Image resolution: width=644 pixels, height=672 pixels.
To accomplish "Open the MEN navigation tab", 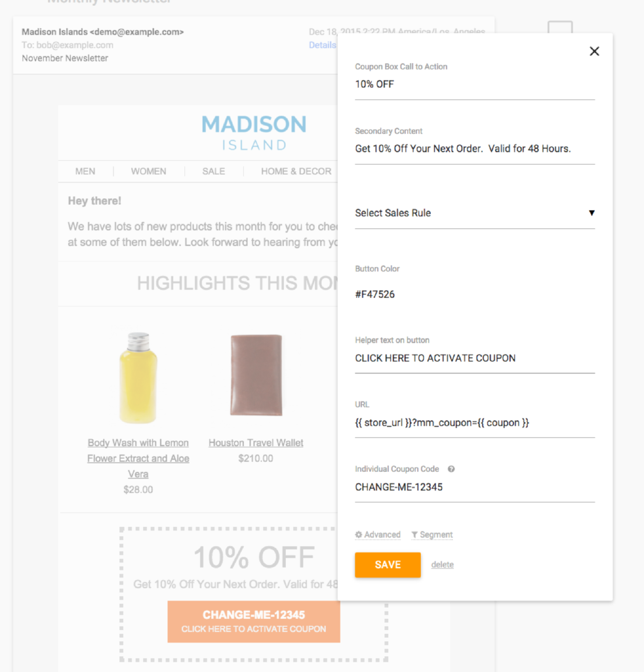I will pos(85,171).
